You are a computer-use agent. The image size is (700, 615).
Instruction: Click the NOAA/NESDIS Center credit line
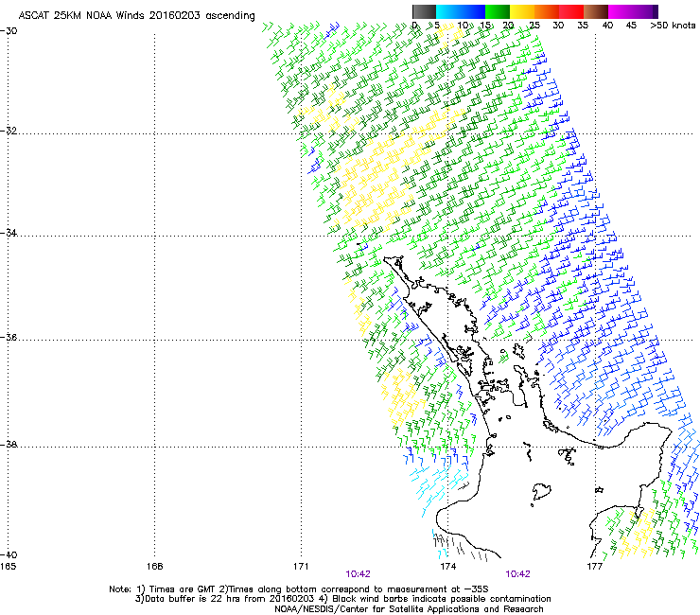(409, 609)
